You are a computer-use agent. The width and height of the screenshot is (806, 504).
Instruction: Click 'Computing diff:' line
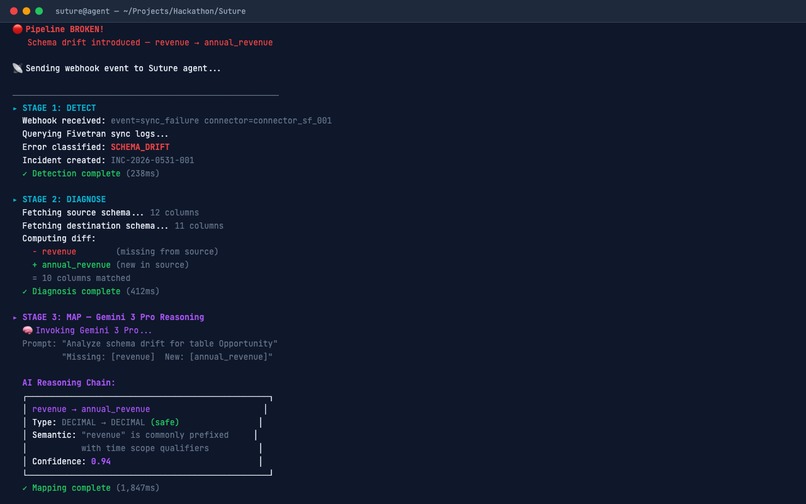(x=59, y=239)
